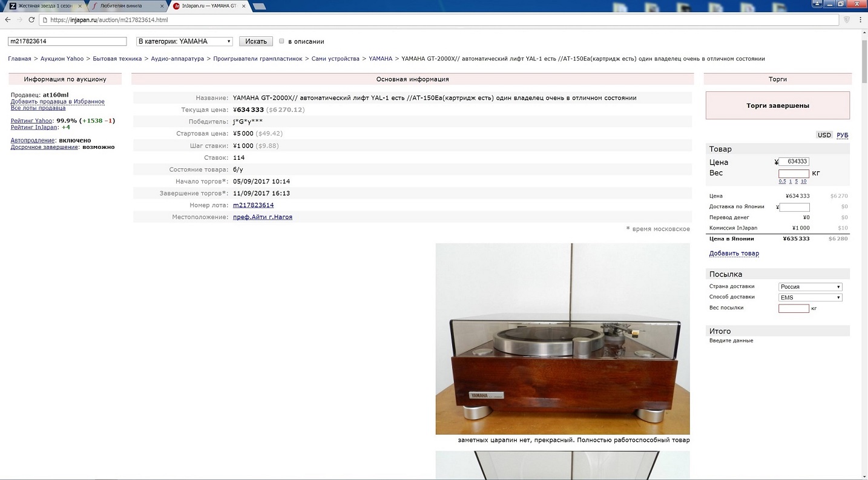This screenshot has width=868, height=480.
Task: Click the 'Добавить товар' link
Action: coord(734,254)
